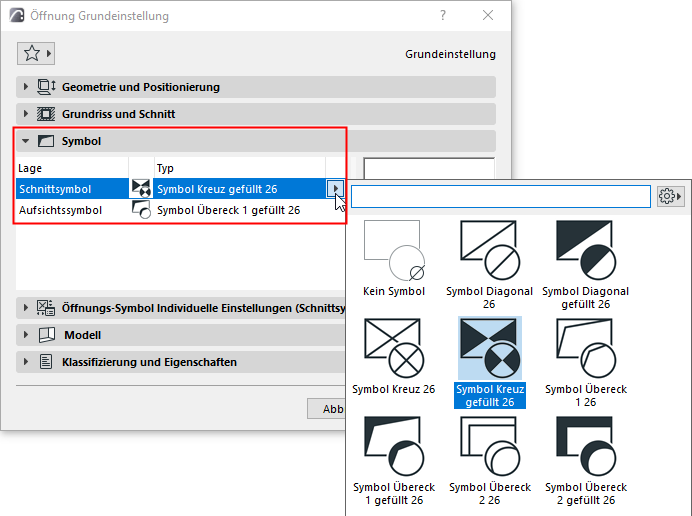
Task: Pick the Symbol Diagonal 26 icon
Action: point(490,251)
